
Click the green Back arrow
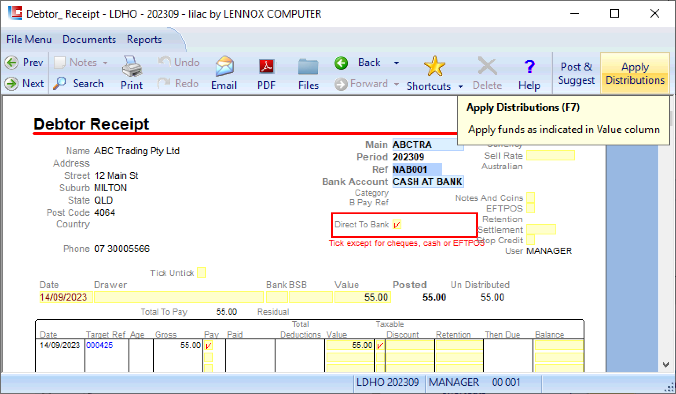(341, 63)
